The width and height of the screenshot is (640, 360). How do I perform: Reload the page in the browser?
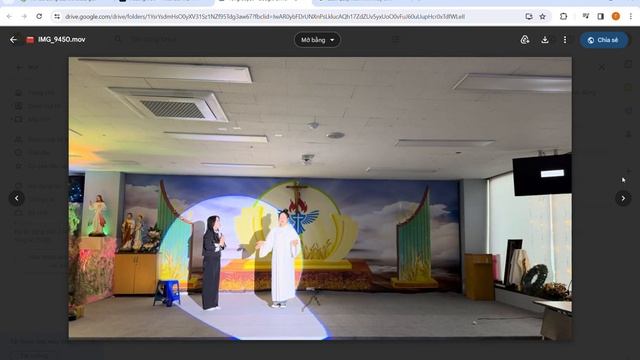39,16
